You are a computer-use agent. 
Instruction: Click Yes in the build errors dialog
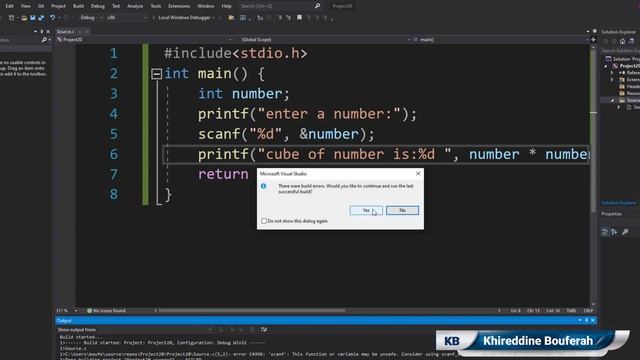pos(366,210)
